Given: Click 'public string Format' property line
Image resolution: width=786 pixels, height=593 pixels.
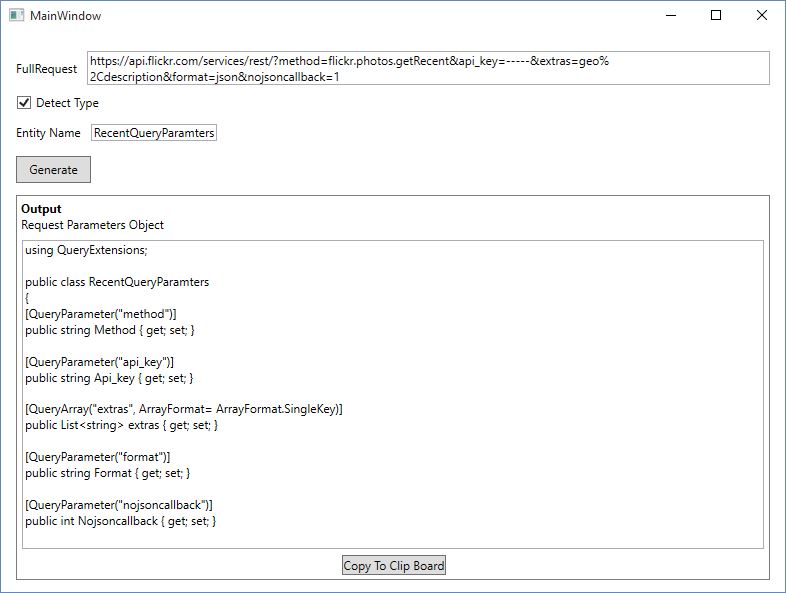Looking at the screenshot, I should (x=107, y=473).
